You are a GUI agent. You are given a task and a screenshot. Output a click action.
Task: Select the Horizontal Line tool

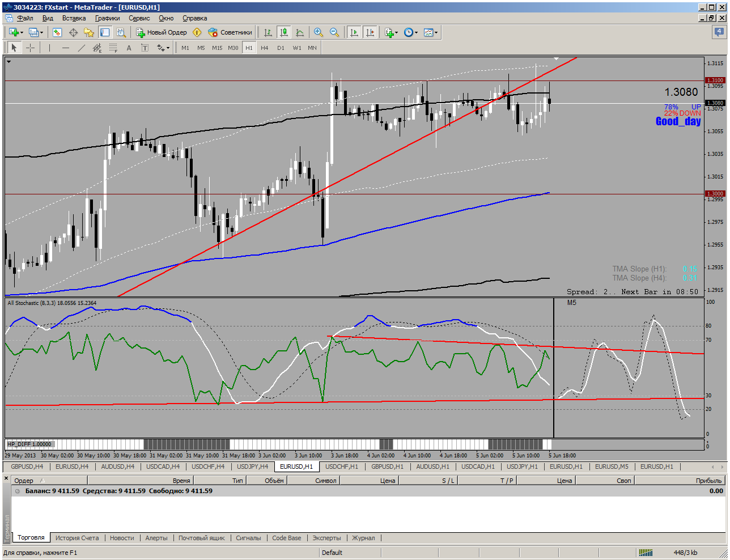tap(65, 48)
